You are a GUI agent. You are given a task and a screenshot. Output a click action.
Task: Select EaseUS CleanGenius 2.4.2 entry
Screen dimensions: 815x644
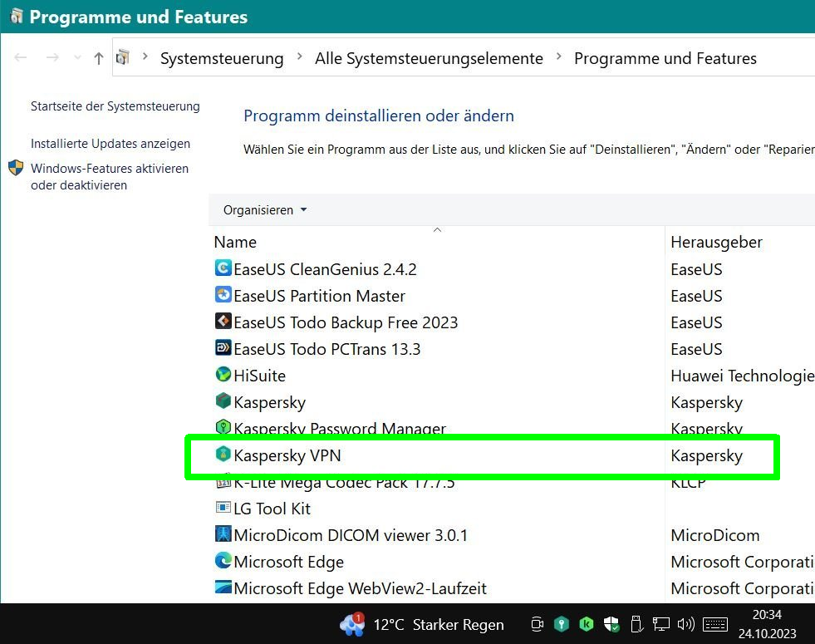click(x=325, y=269)
